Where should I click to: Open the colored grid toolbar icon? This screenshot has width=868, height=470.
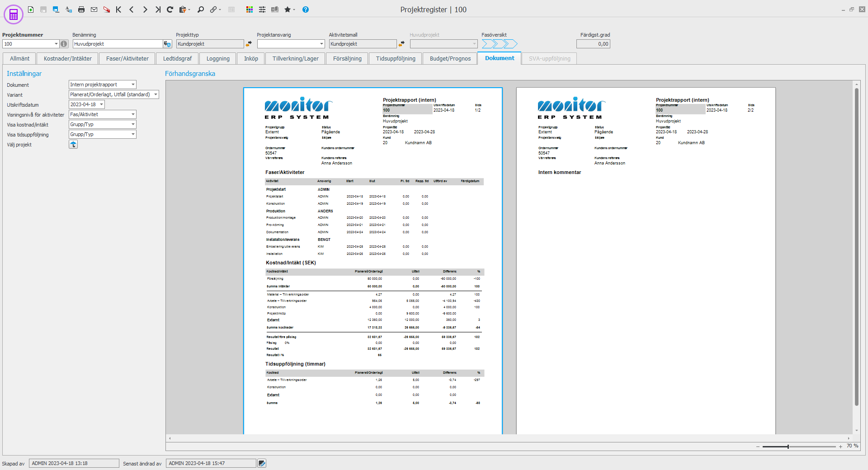(x=250, y=9)
